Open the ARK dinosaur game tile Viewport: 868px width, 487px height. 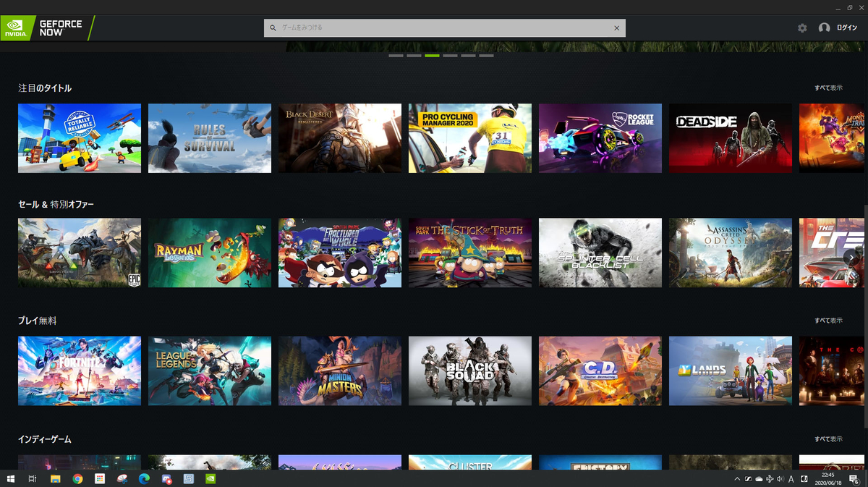(x=80, y=253)
